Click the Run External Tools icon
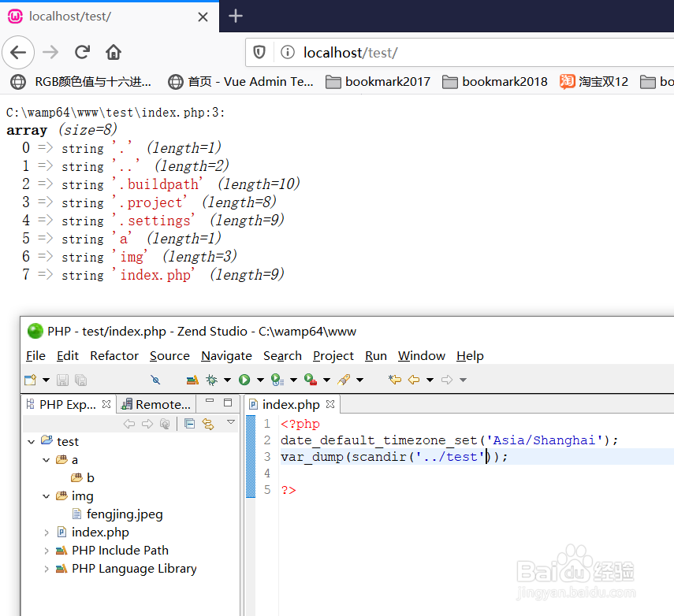The width and height of the screenshot is (674, 616). (311, 380)
